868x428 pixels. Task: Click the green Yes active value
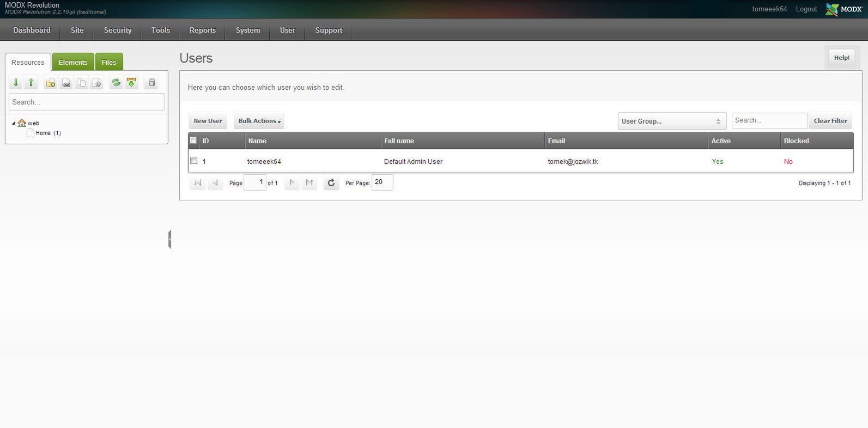click(x=718, y=161)
